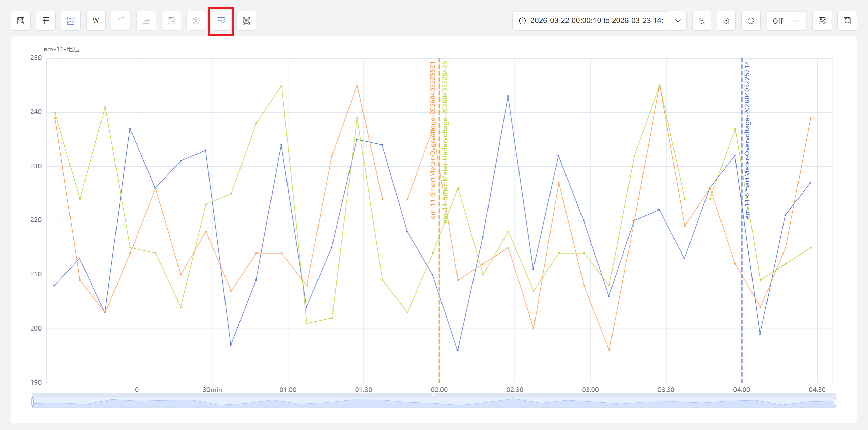Toggle the line chart view button
The height and width of the screenshot is (430, 868).
pos(71,21)
